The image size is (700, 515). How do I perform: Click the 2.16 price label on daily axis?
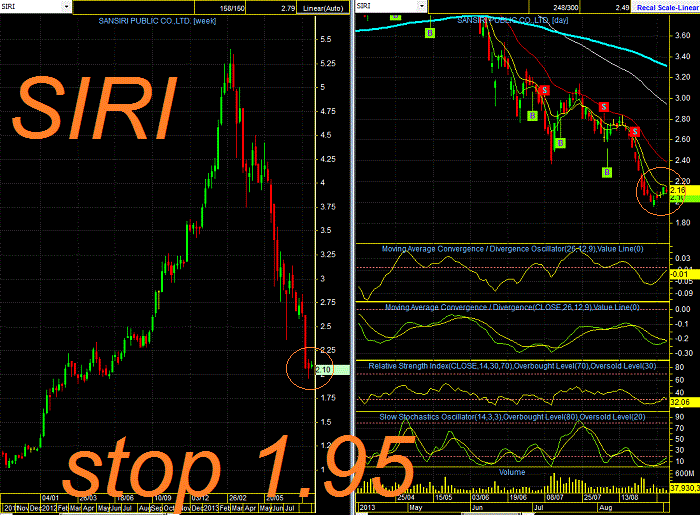684,190
